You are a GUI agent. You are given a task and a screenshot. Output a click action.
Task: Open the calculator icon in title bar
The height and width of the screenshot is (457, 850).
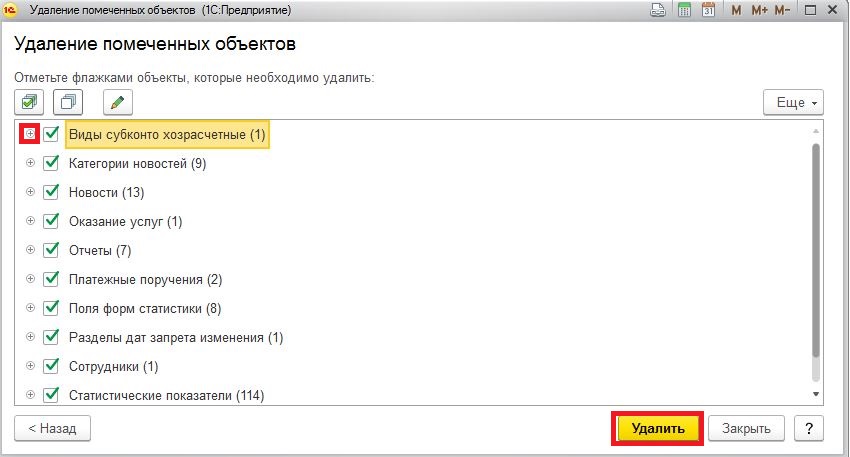[685, 10]
